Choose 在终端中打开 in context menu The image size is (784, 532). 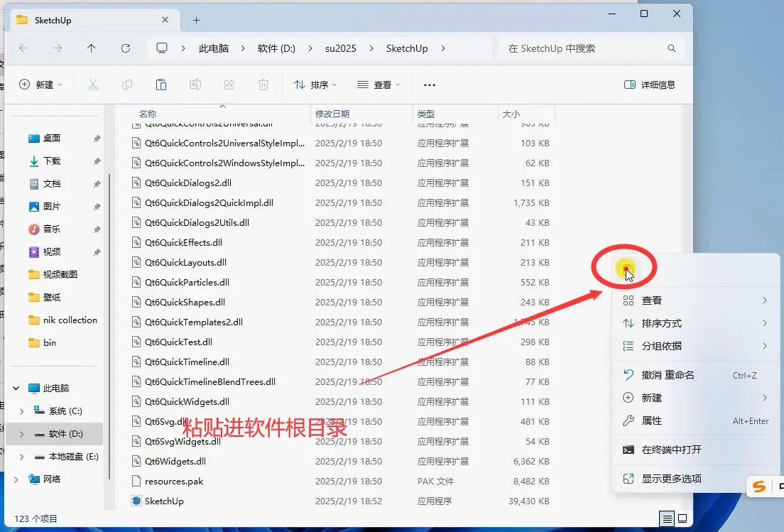[695, 450]
